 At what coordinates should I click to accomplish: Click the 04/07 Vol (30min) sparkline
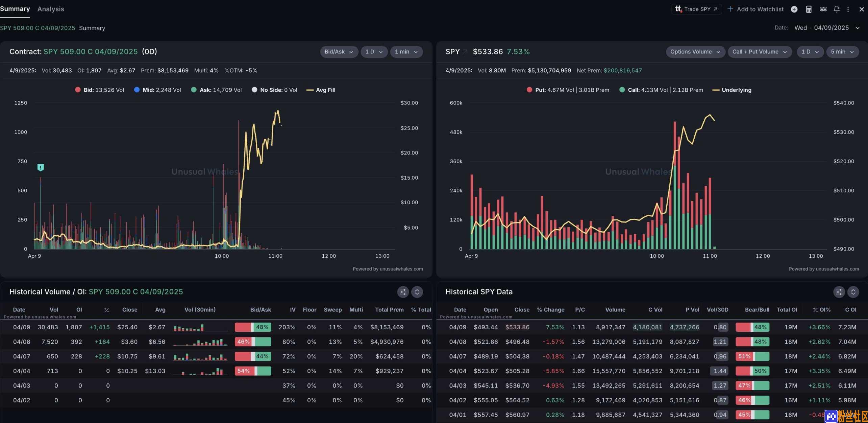[x=200, y=356]
